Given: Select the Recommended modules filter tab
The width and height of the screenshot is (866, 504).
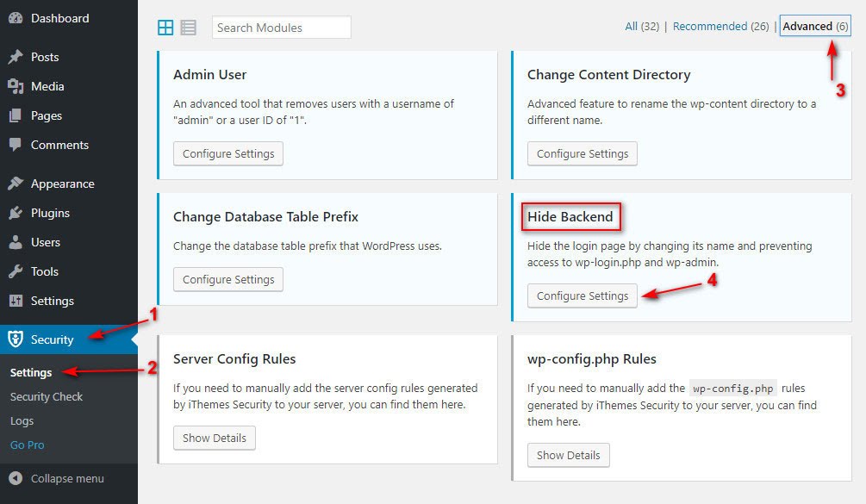Looking at the screenshot, I should pyautogui.click(x=709, y=26).
